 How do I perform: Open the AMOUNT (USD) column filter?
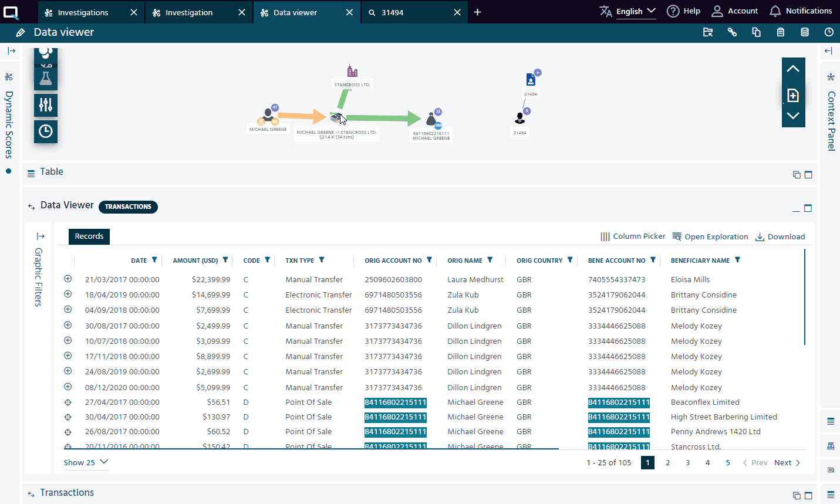point(225,260)
